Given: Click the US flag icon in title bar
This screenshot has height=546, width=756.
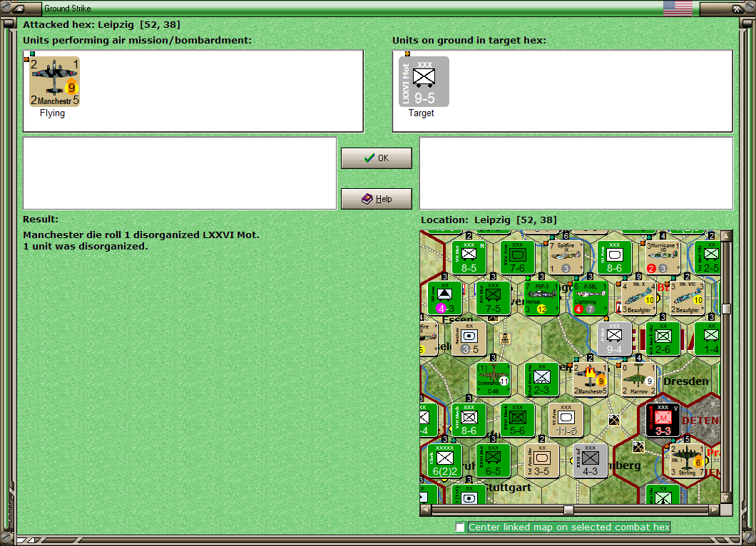Looking at the screenshot, I should (678, 8).
